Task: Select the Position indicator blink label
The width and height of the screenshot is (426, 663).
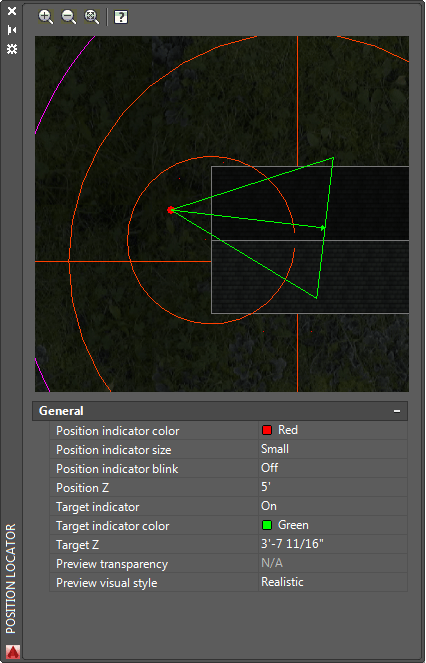Action: (117, 469)
